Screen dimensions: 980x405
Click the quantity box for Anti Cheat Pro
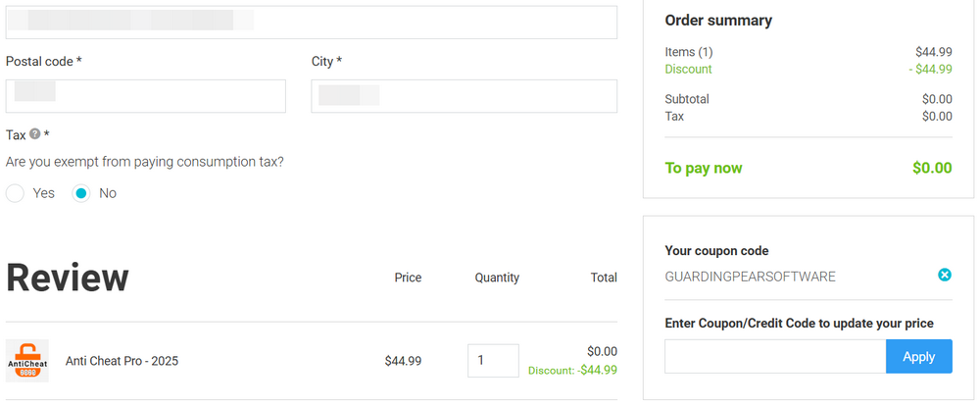point(493,360)
